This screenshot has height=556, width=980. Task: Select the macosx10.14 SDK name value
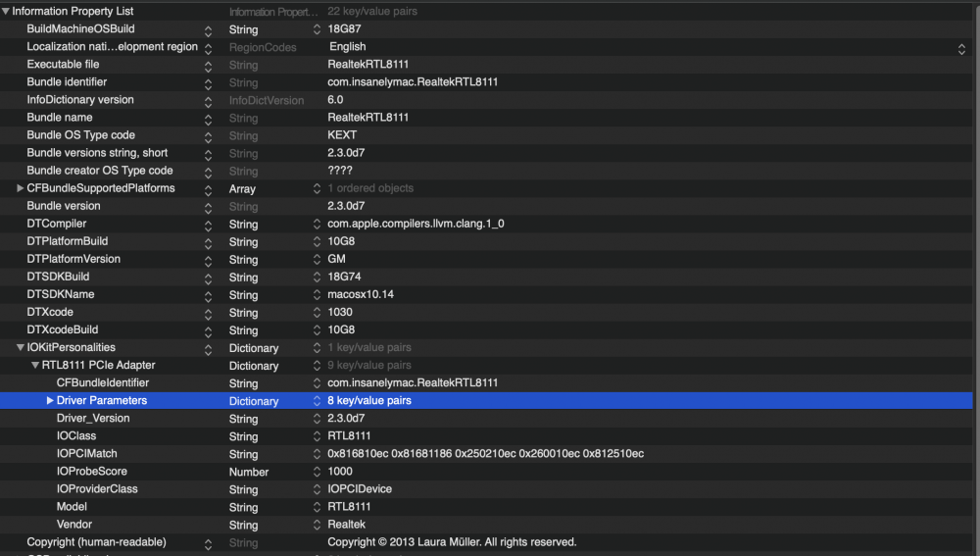(361, 294)
